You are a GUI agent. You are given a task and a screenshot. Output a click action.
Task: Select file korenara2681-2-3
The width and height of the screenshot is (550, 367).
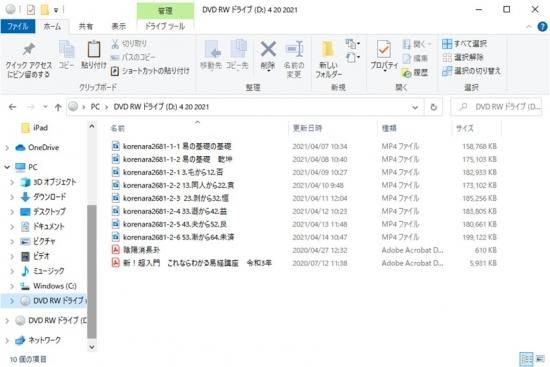point(170,198)
